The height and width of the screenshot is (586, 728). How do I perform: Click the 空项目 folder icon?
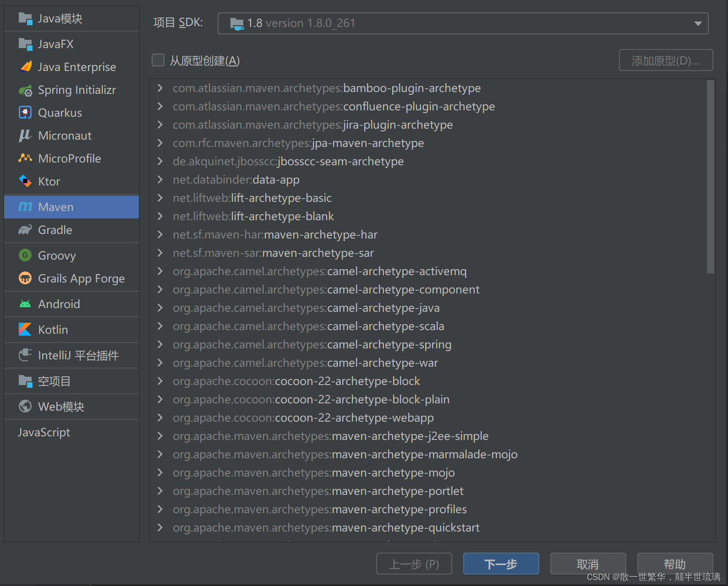pos(25,381)
